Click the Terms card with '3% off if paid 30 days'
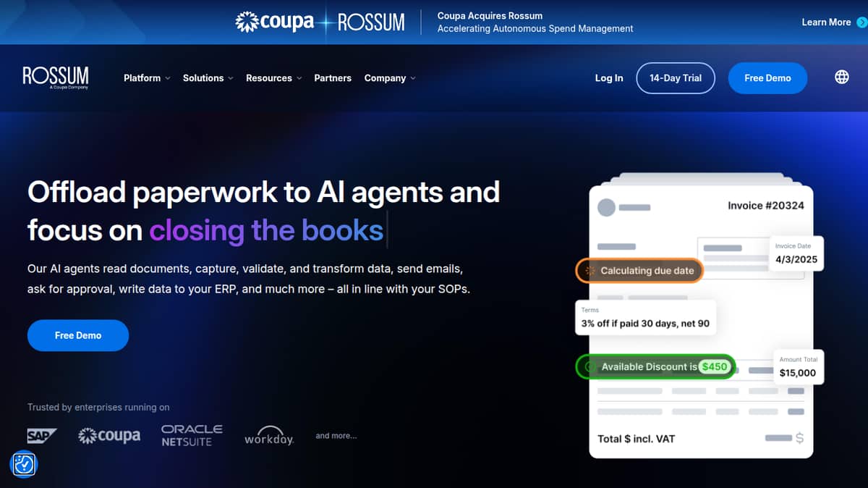The width and height of the screenshot is (868, 488). [645, 317]
